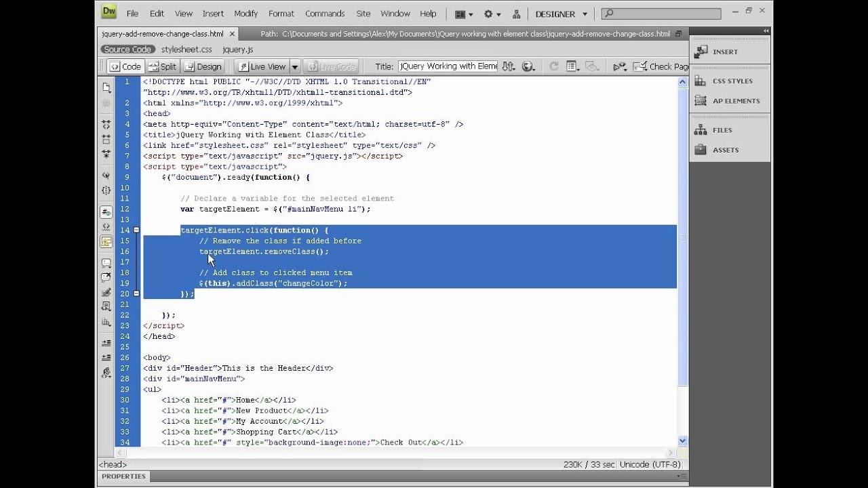Open the Layout dropdown in application bar
This screenshot has height=488, width=868.
point(464,14)
